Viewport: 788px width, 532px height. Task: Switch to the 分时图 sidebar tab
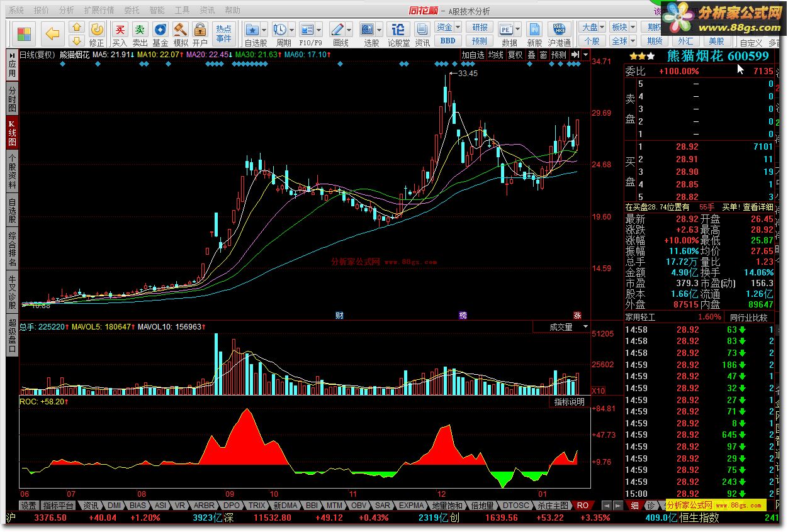coord(13,99)
